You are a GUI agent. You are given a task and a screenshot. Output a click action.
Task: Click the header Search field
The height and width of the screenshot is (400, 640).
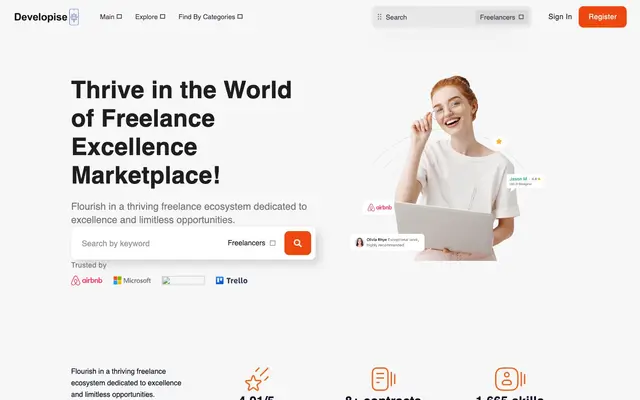point(429,17)
